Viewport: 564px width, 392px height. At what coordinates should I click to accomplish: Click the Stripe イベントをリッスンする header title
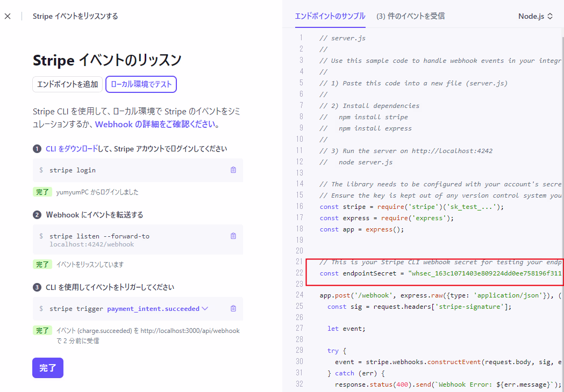75,16
